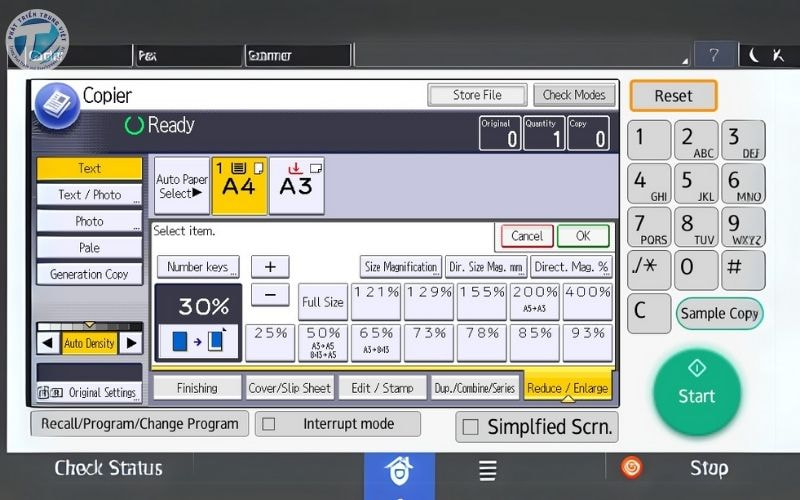Open Original Settings panel
800x500 pixels.
[x=89, y=392]
